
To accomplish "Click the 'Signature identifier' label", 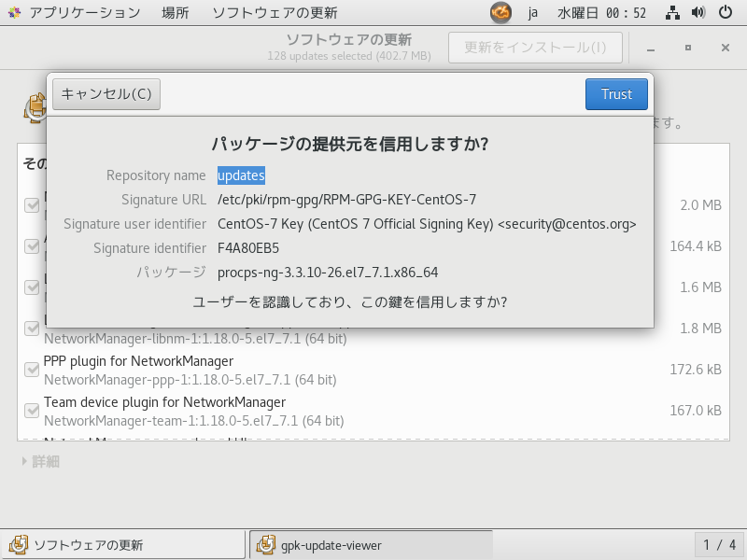I will pyautogui.click(x=150, y=248).
